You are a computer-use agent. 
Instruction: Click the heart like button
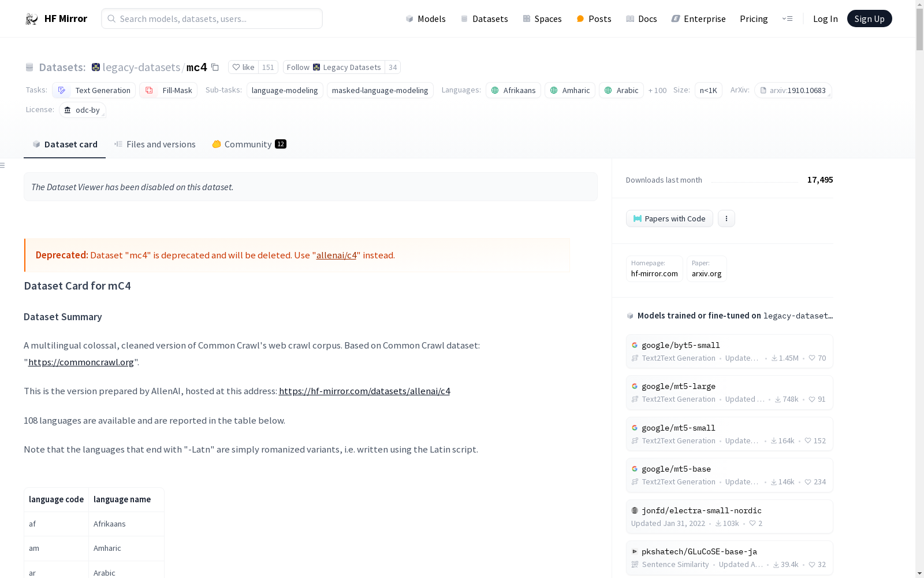pyautogui.click(x=243, y=67)
